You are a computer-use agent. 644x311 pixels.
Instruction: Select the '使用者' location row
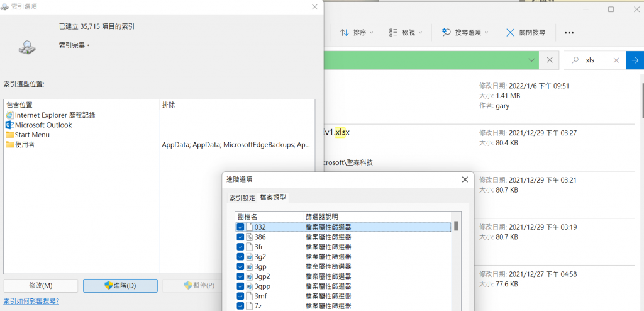(82, 144)
